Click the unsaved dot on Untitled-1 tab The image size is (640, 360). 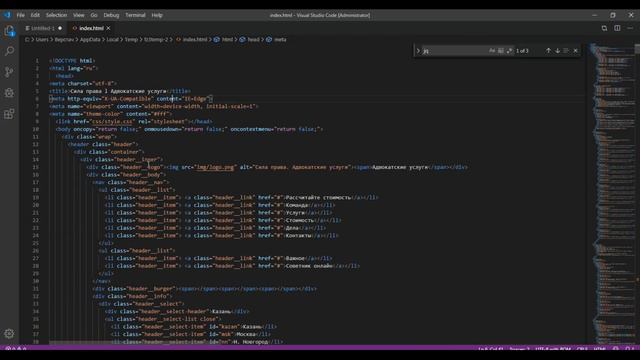click(x=60, y=28)
